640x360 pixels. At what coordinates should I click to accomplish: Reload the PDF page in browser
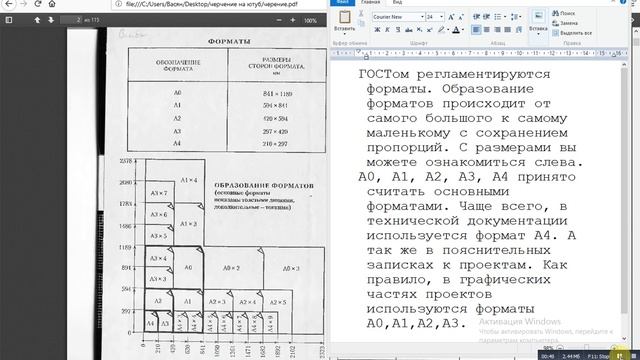click(38, 4)
